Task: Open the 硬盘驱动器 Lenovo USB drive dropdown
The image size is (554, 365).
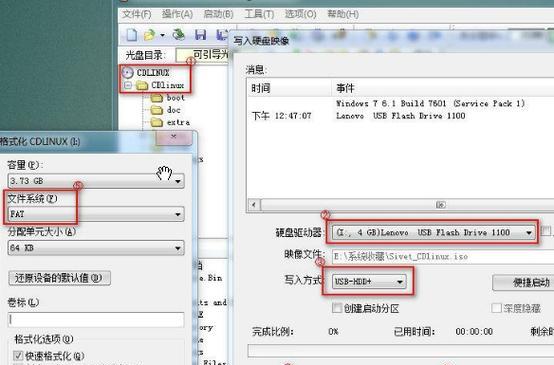Action: [434, 232]
